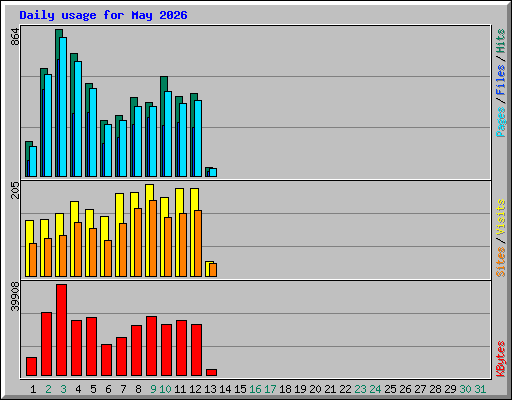Click day label 12 on the axis

[195, 389]
